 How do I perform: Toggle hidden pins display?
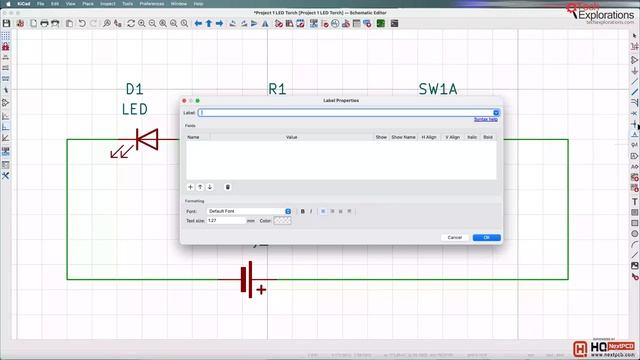click(x=6, y=103)
